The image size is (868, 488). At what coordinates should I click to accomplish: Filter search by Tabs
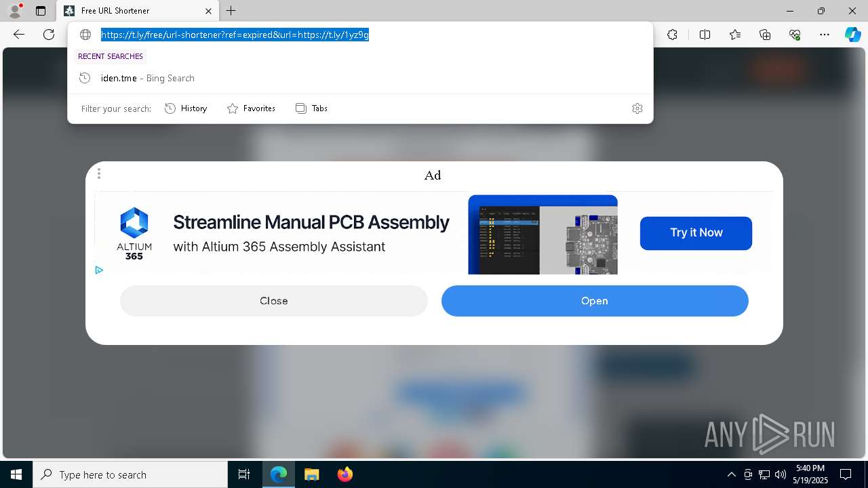click(311, 108)
